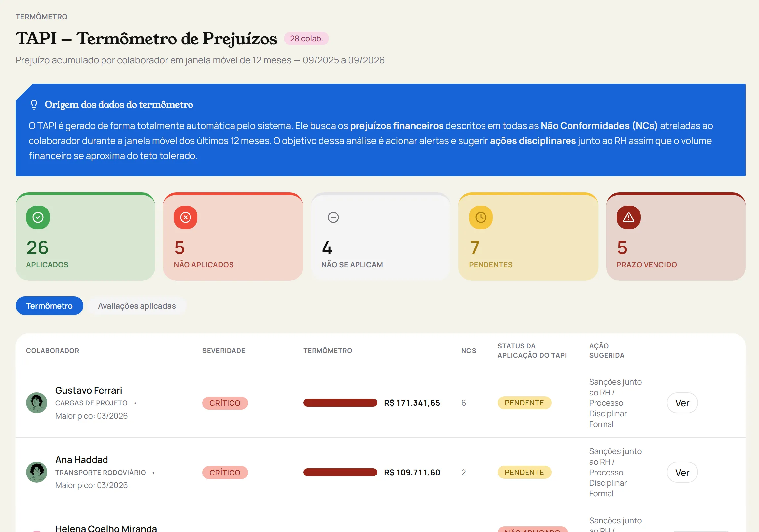Click the 28 colab. badge
Viewport: 759px width, 532px height.
(x=306, y=38)
